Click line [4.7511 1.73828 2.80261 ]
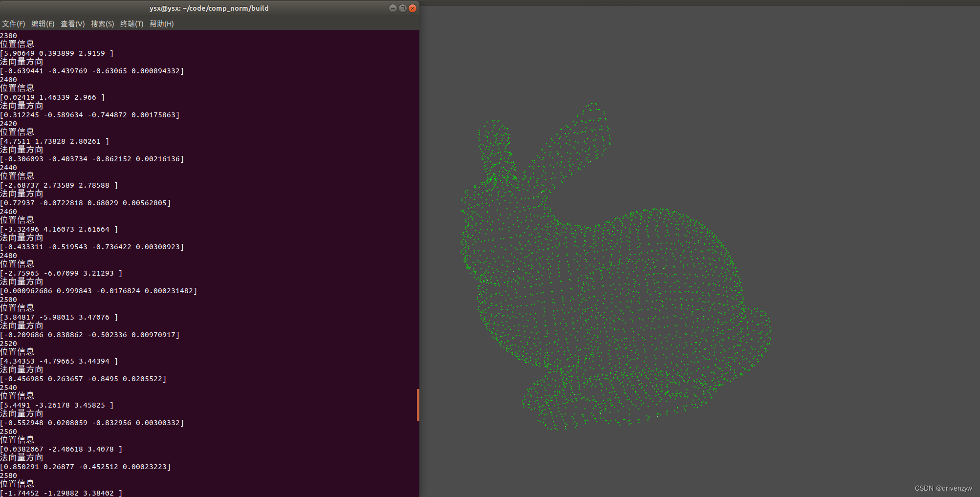The width and height of the screenshot is (980, 497). (55, 141)
